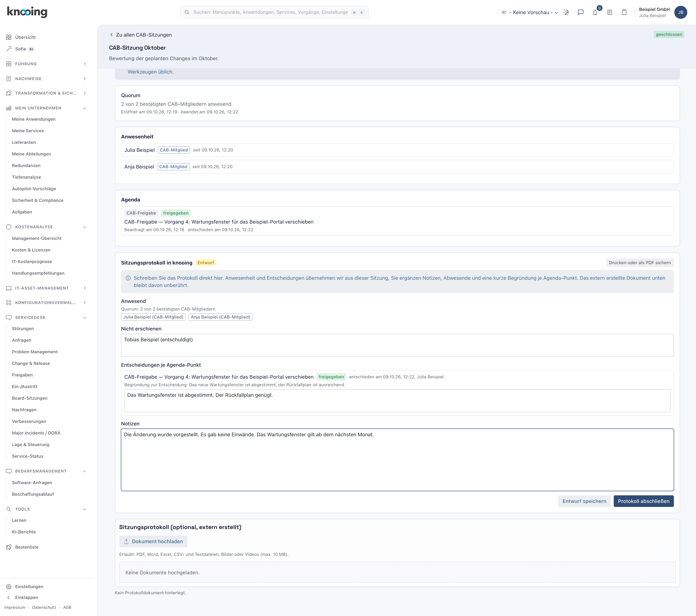Screen dimensions: 696x616
Task: Focus the Notizen text area
Action: pos(397,459)
